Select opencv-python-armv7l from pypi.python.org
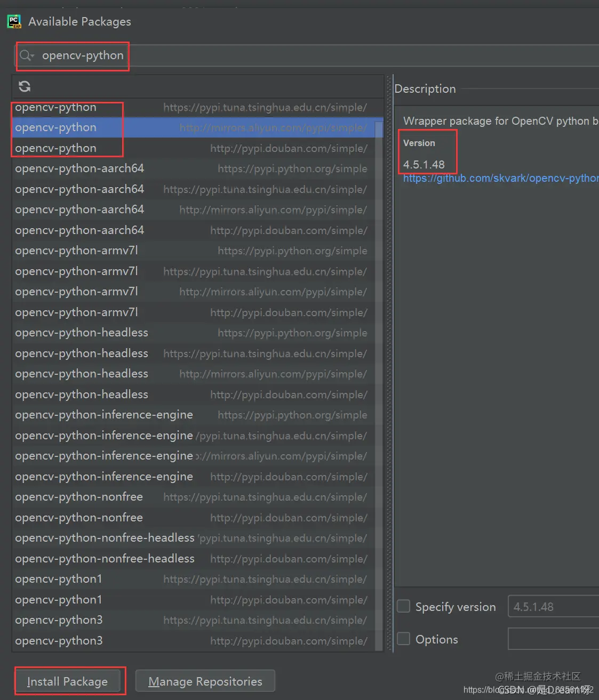Image resolution: width=599 pixels, height=700 pixels. click(193, 251)
